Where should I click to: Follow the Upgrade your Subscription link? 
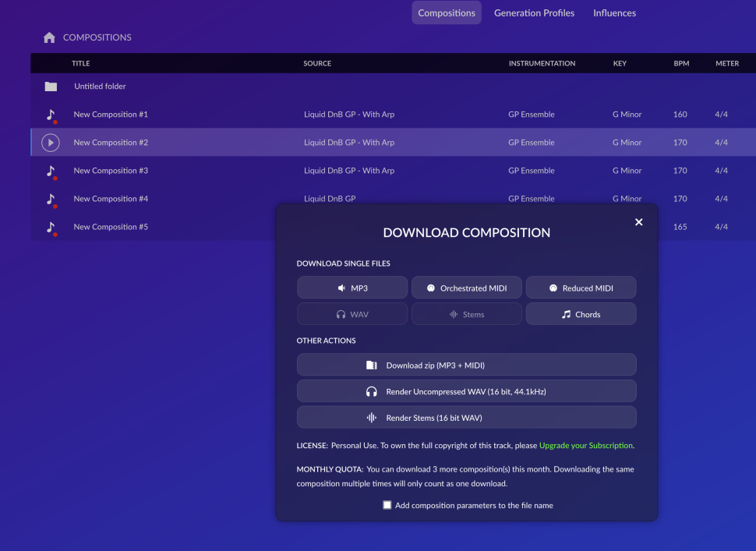(585, 446)
